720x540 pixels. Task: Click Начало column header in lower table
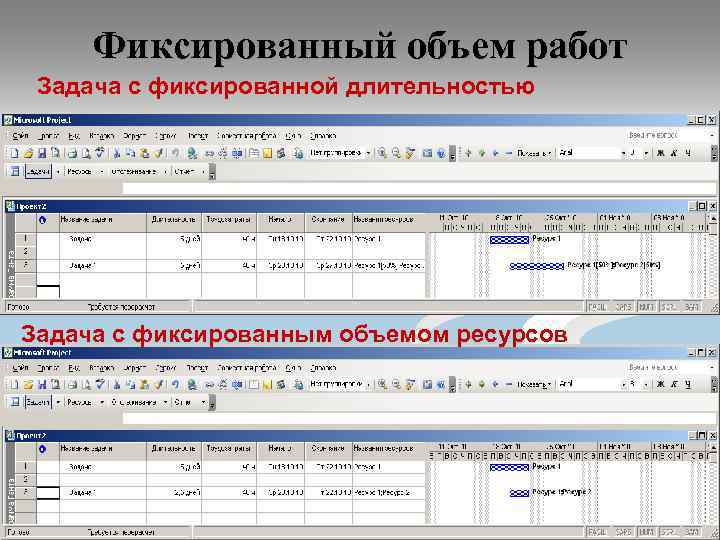click(x=281, y=449)
